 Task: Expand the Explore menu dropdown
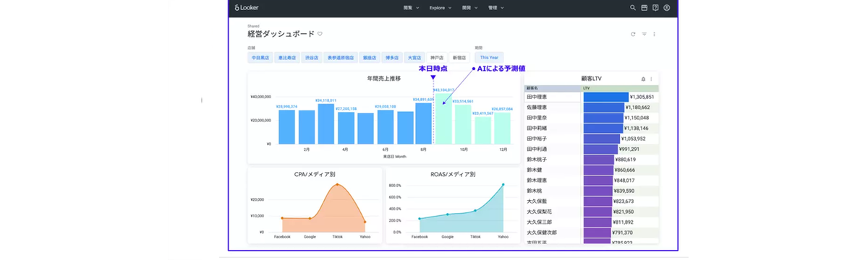click(441, 8)
